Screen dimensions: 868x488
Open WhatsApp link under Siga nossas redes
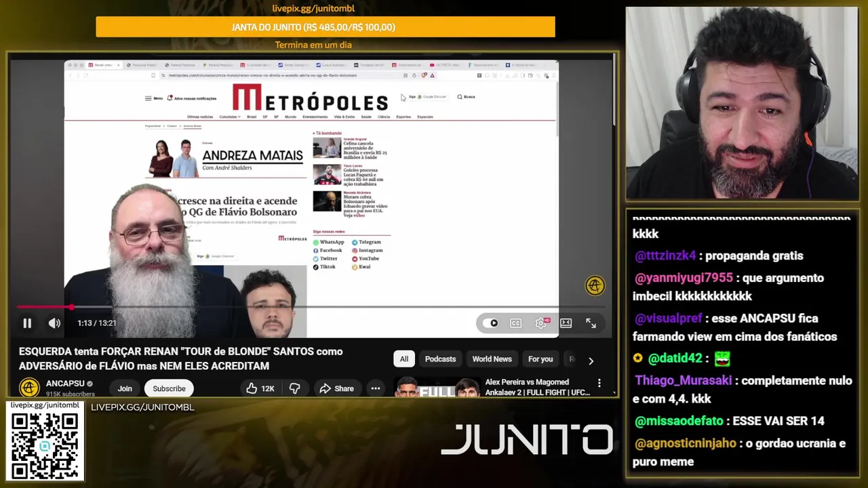click(328, 242)
